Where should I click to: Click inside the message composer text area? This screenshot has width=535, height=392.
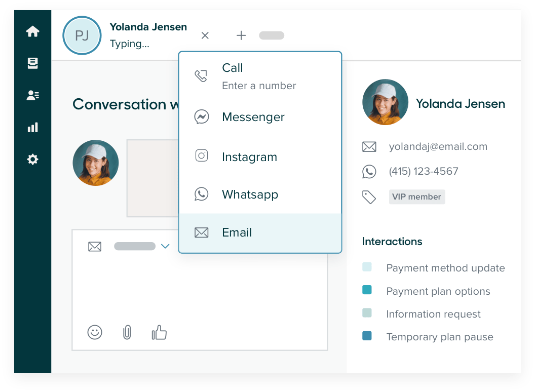[200, 290]
